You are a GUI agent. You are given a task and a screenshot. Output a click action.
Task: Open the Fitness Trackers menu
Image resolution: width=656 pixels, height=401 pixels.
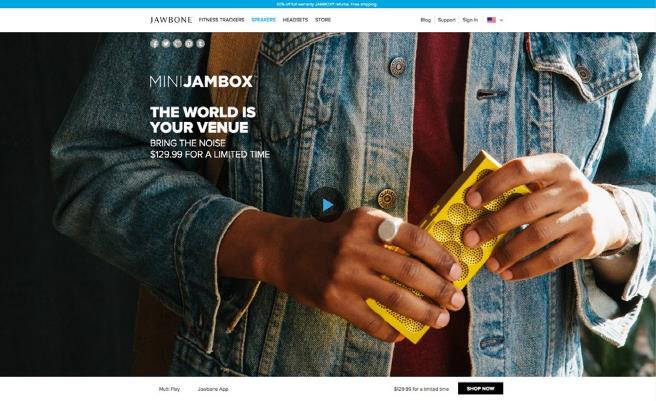click(x=221, y=20)
